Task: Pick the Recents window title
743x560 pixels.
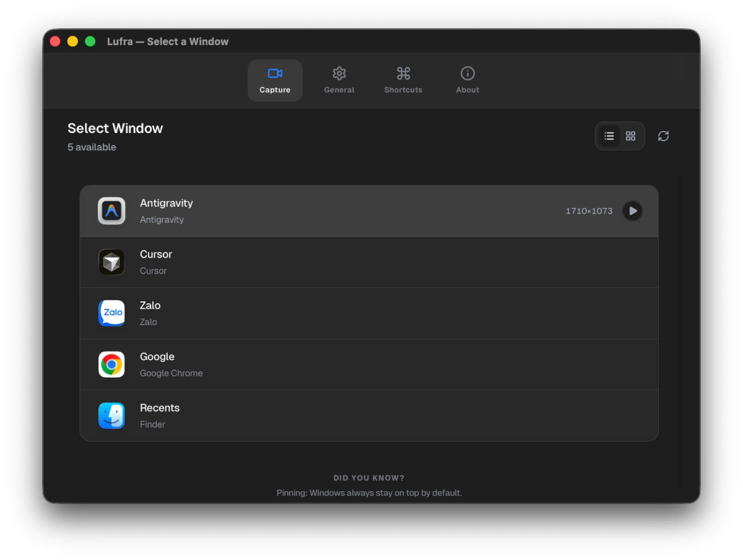Action: point(160,408)
